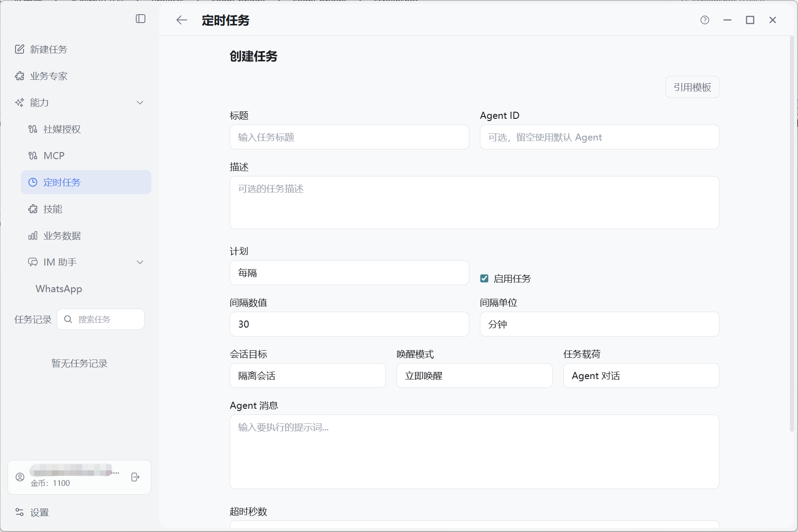Open help via the question mark icon

pyautogui.click(x=705, y=20)
